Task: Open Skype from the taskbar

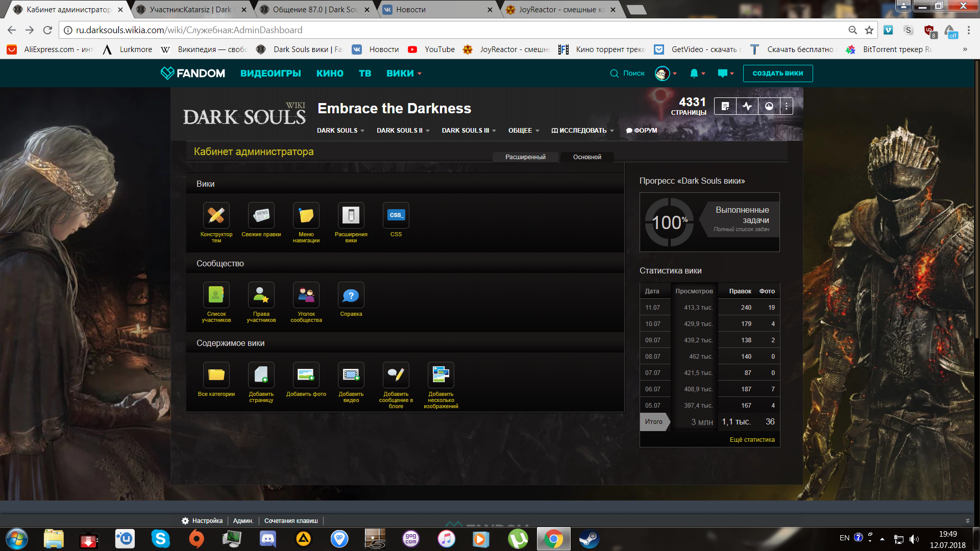Action: click(160, 539)
